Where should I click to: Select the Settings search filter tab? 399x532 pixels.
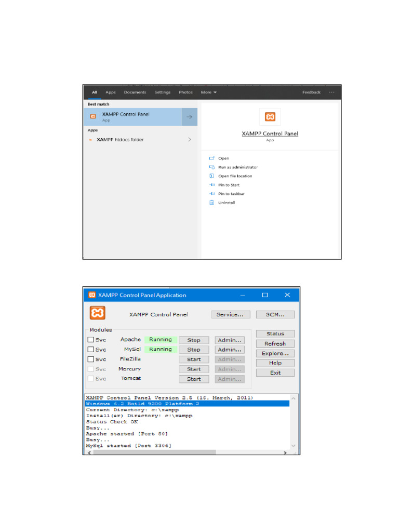point(163,92)
